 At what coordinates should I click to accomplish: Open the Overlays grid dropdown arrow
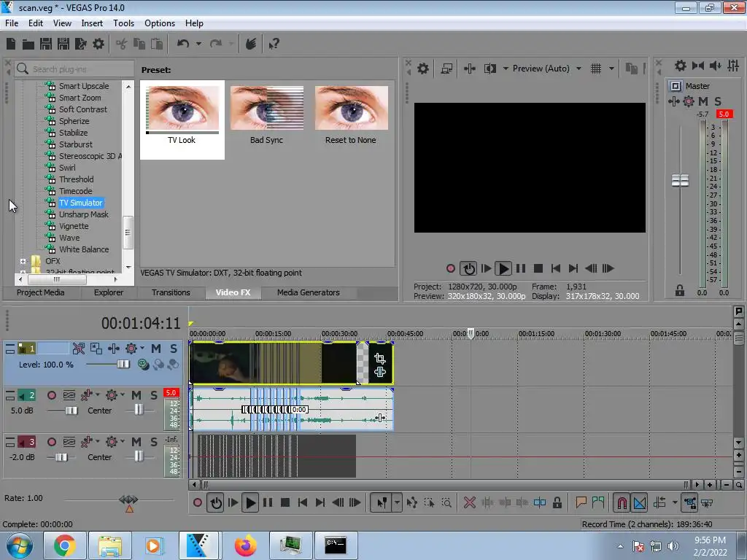coord(611,69)
